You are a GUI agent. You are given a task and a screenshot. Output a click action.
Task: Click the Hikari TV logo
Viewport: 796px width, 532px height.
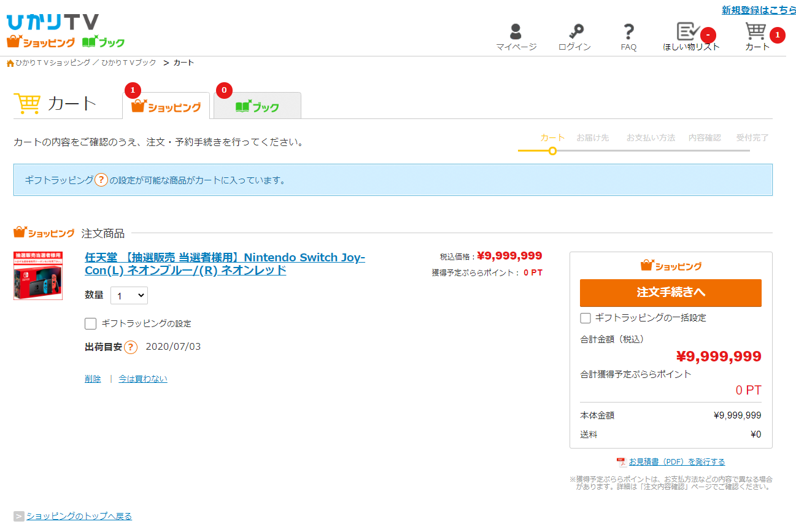tap(53, 23)
